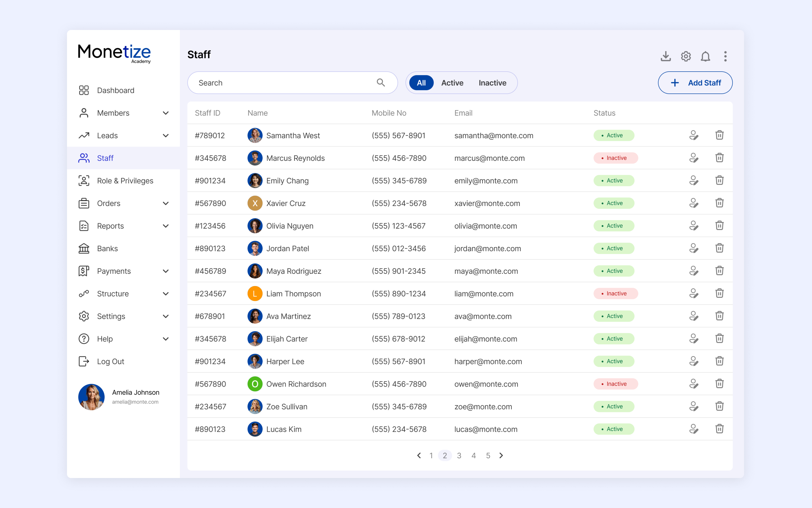Delete staff Emily Chang
Image resolution: width=812 pixels, height=508 pixels.
(x=719, y=180)
